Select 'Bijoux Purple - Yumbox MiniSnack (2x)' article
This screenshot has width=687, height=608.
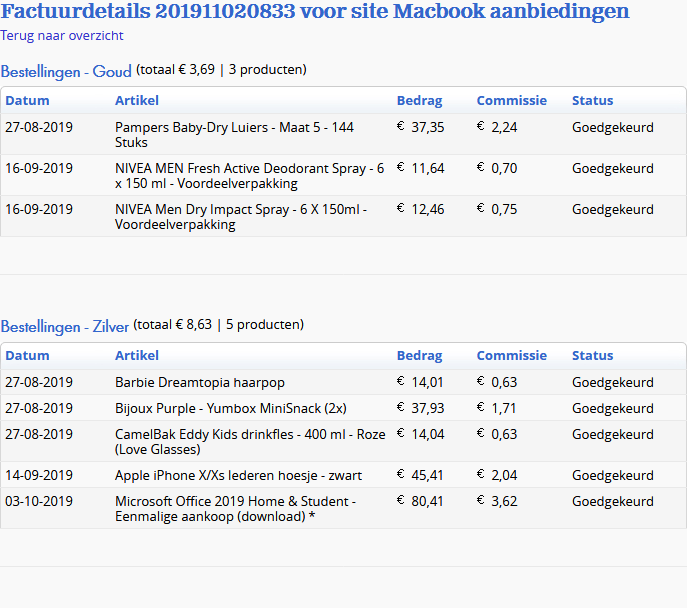231,408
